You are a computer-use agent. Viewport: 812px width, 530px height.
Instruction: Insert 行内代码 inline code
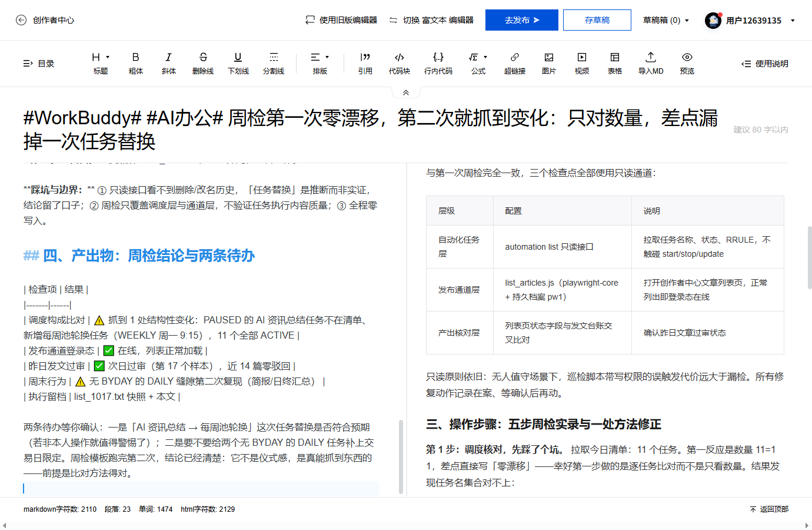(438, 64)
